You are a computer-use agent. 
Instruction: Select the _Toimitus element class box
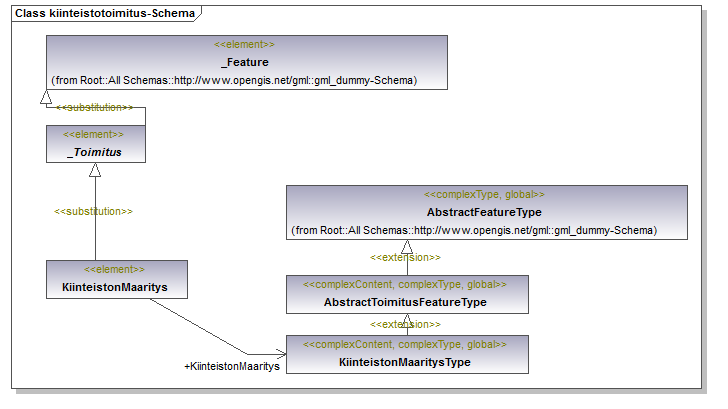coord(96,144)
